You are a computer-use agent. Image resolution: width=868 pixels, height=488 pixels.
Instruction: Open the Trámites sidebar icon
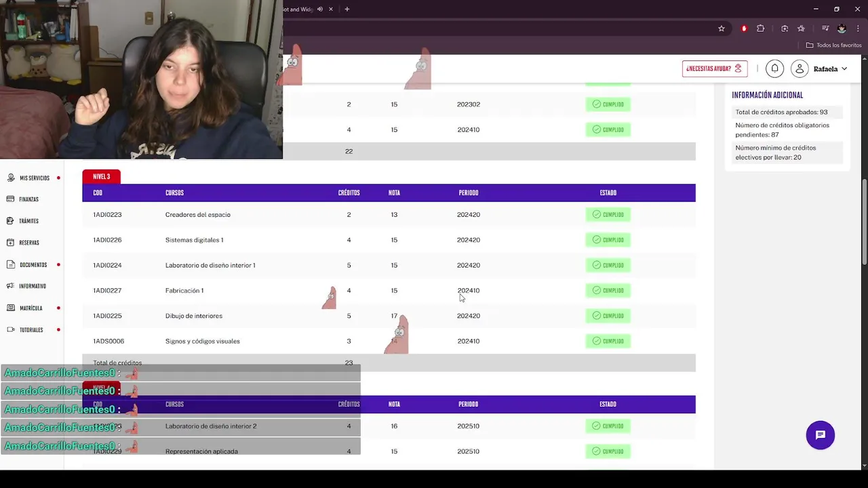[x=11, y=221]
